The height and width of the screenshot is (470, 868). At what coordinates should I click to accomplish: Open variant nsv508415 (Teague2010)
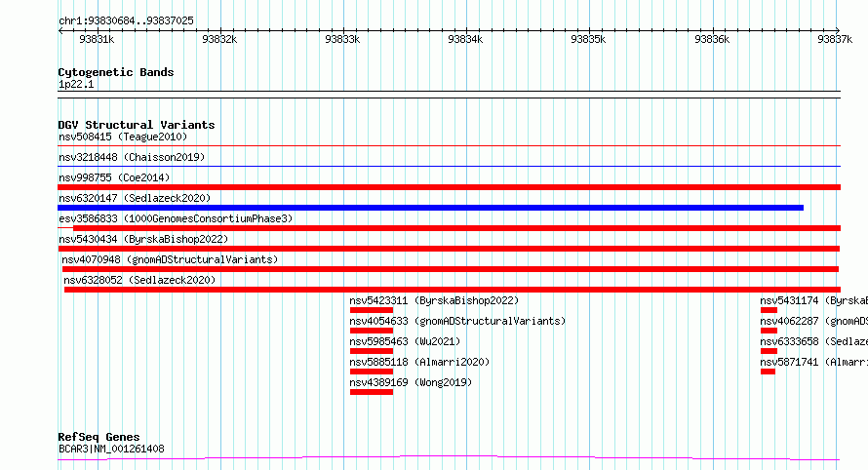(x=123, y=137)
